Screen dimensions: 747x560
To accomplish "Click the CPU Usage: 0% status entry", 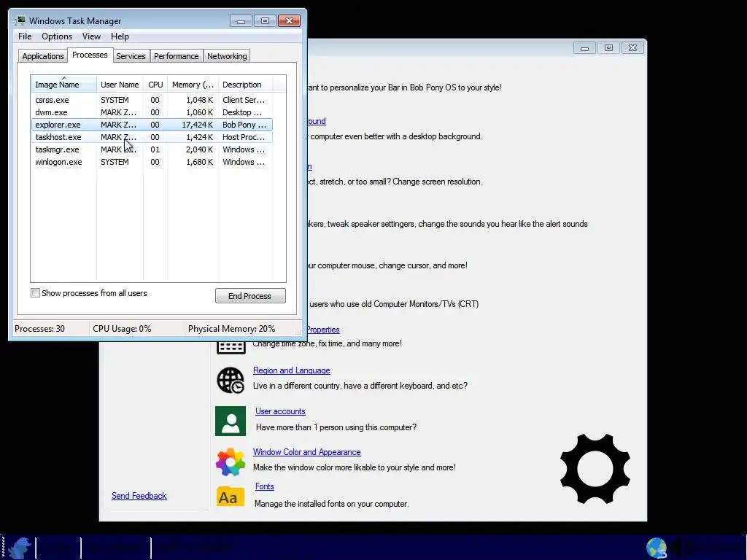I will point(122,329).
